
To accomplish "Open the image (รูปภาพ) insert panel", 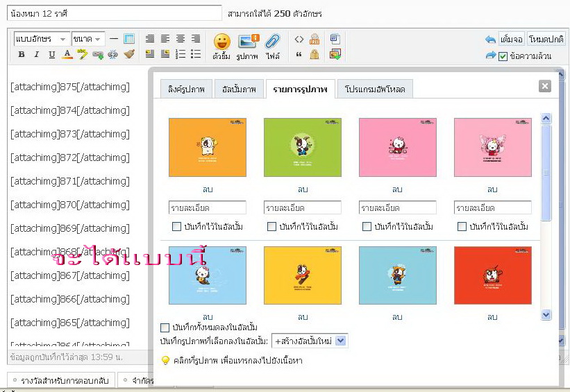I will pos(248,46).
